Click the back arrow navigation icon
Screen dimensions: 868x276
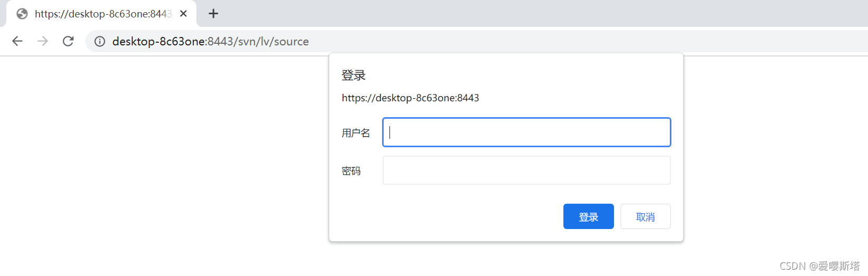(x=17, y=41)
